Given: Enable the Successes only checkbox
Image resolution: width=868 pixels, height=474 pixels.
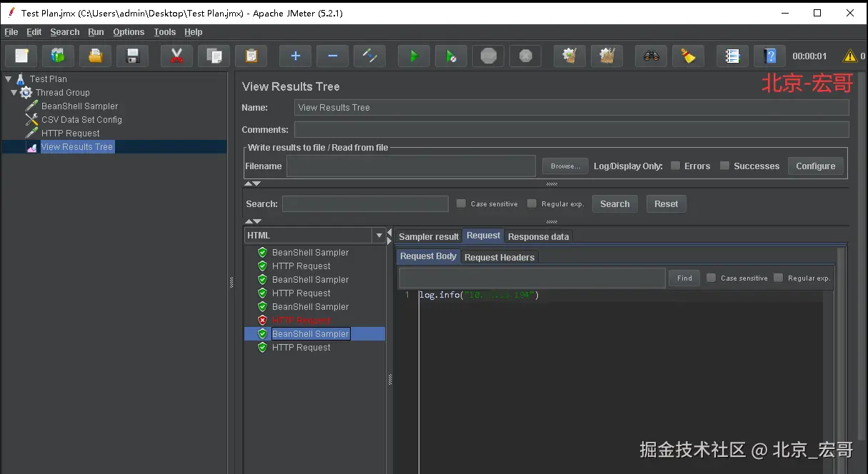Looking at the screenshot, I should (724, 166).
